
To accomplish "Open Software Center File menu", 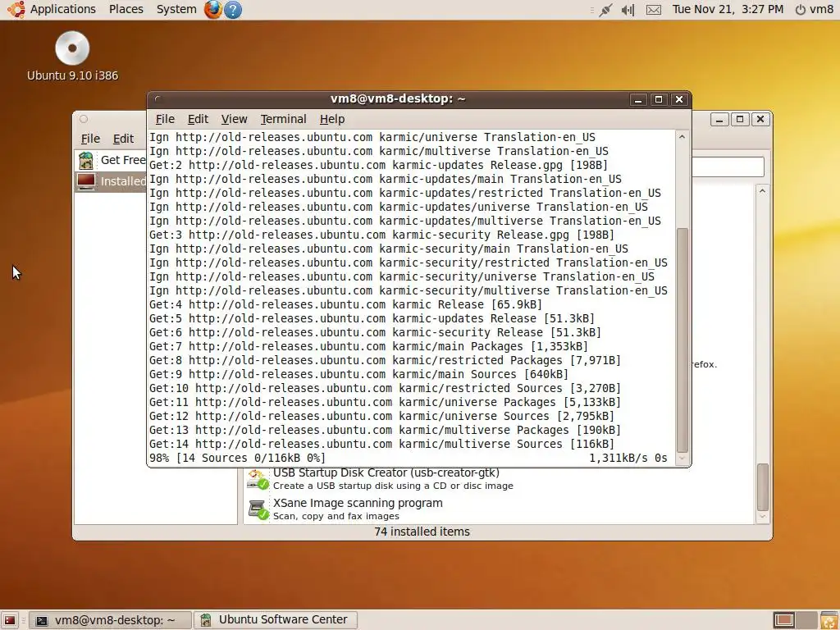I will (x=90, y=139).
